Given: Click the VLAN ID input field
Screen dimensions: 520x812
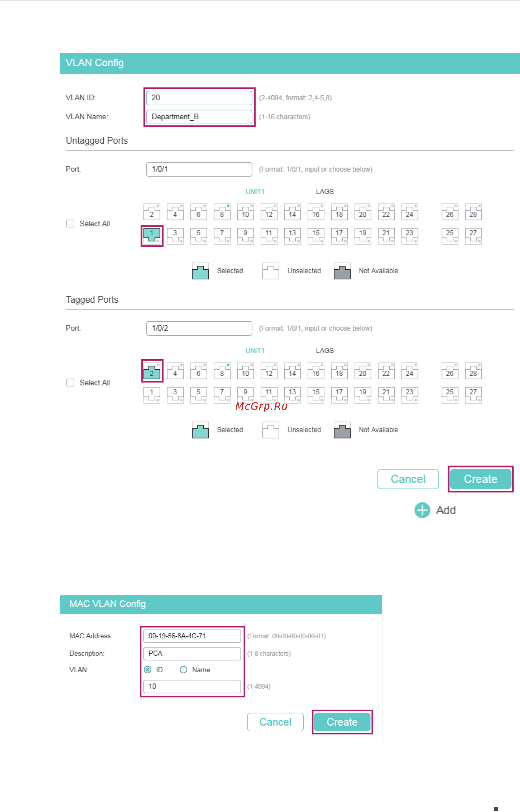Looking at the screenshot, I should click(x=199, y=98).
